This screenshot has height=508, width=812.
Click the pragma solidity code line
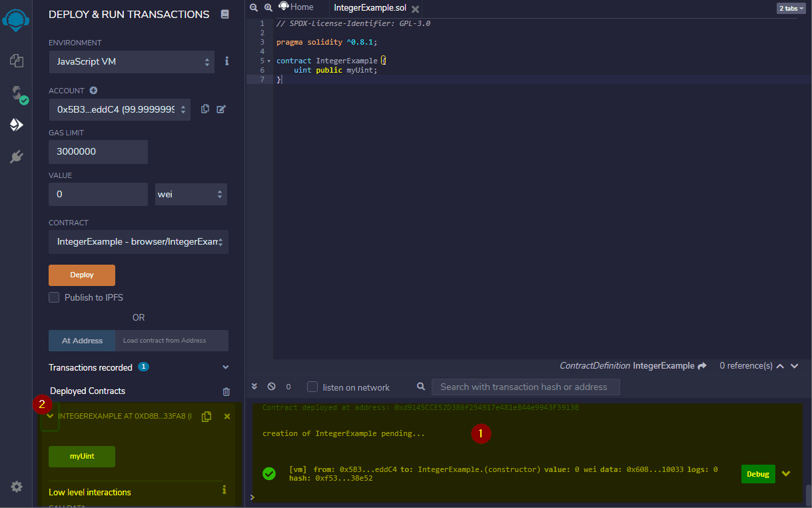point(326,42)
